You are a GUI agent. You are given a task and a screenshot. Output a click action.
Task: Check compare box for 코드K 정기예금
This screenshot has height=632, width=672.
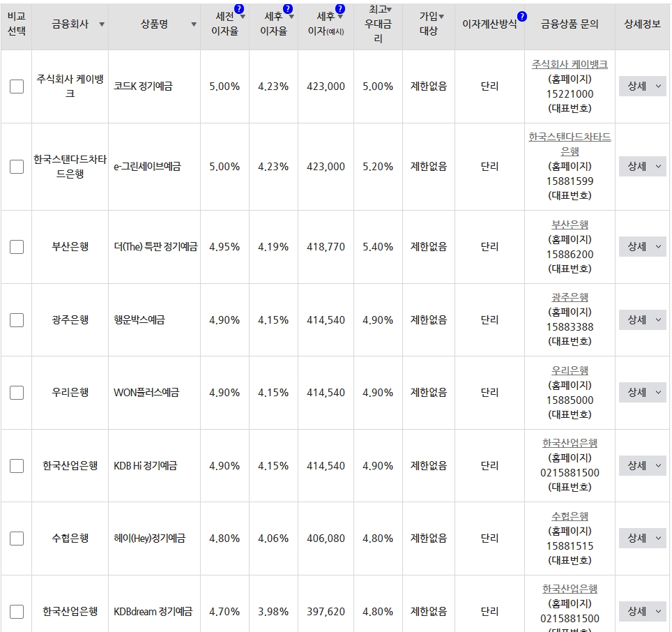(x=17, y=86)
